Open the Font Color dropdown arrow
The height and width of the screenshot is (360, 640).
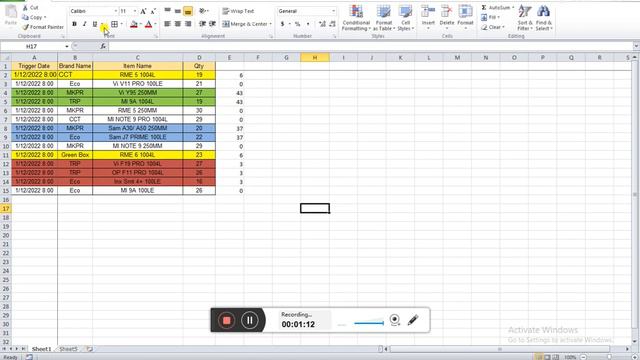(x=156, y=24)
